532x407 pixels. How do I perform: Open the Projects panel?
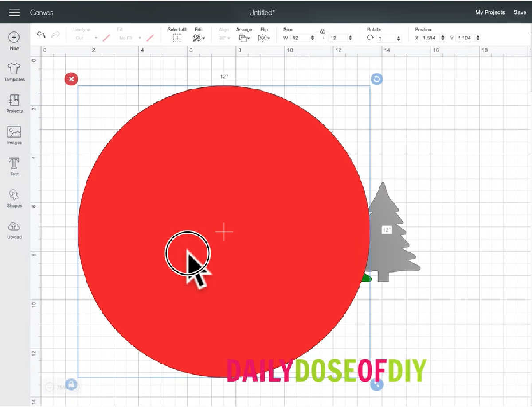[x=14, y=101]
